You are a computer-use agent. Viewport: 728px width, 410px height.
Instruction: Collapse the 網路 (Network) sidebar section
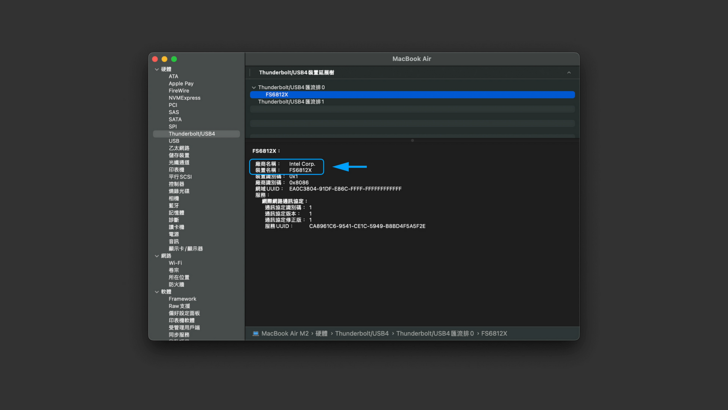point(156,256)
